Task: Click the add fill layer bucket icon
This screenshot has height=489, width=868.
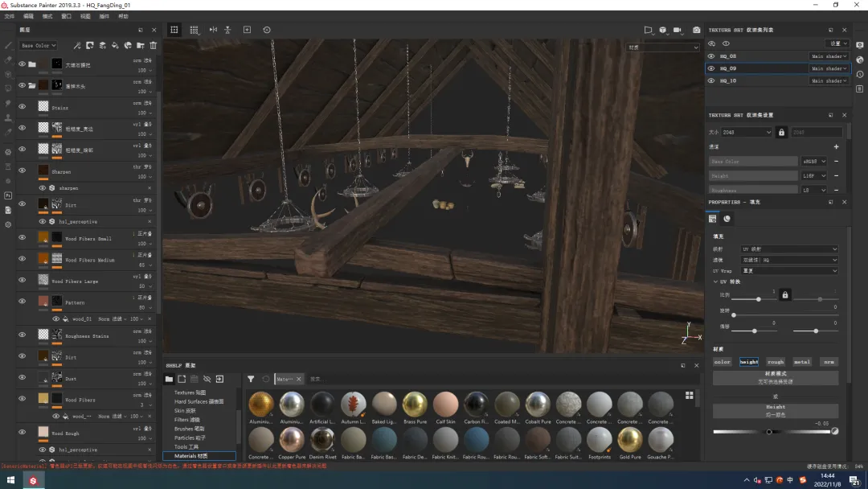Action: coord(116,46)
